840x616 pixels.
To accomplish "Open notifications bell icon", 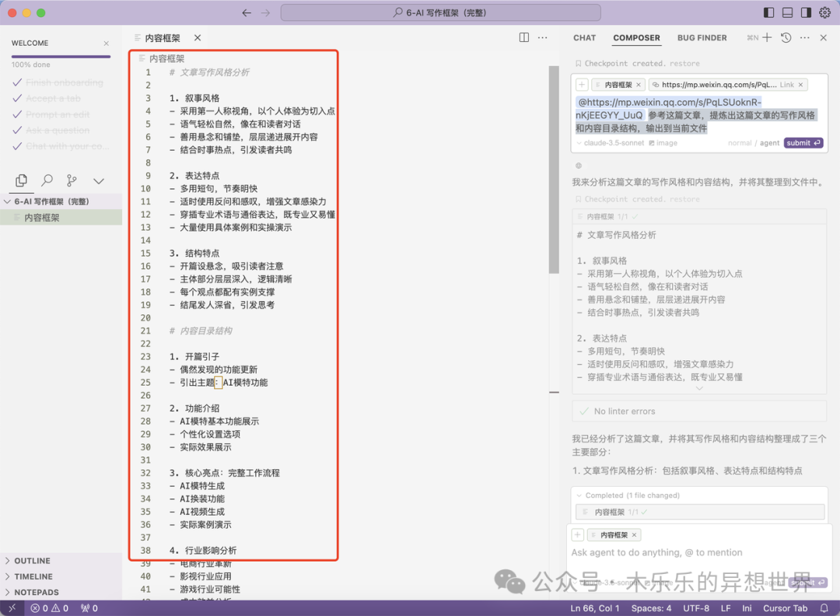I will 824,608.
